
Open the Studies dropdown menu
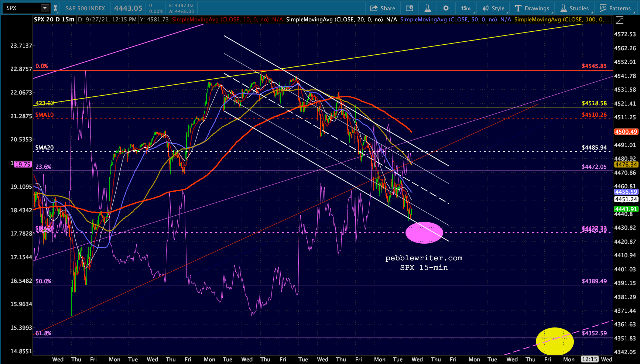pyautogui.click(x=575, y=8)
